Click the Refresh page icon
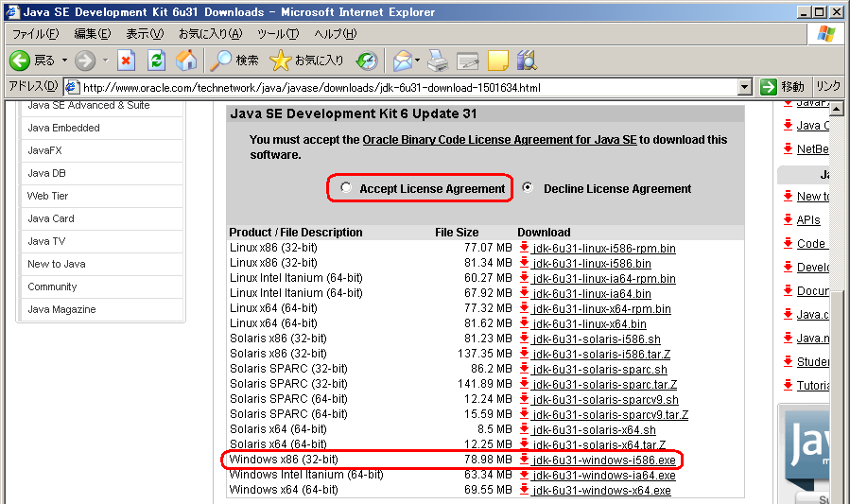 point(157,61)
